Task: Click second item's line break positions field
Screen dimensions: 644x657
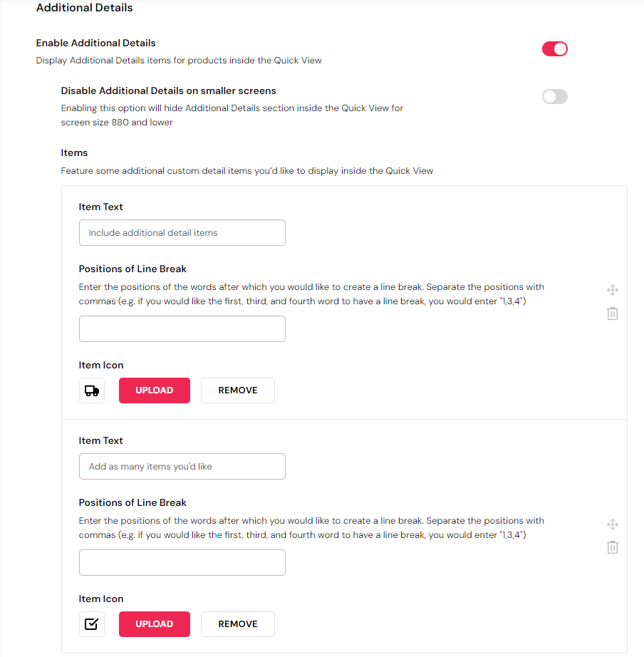Action: (x=182, y=563)
